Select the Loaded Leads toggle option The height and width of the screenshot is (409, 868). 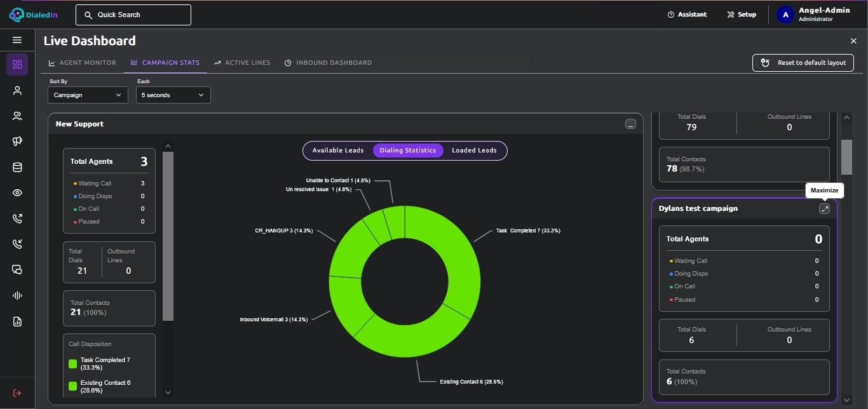coord(474,151)
